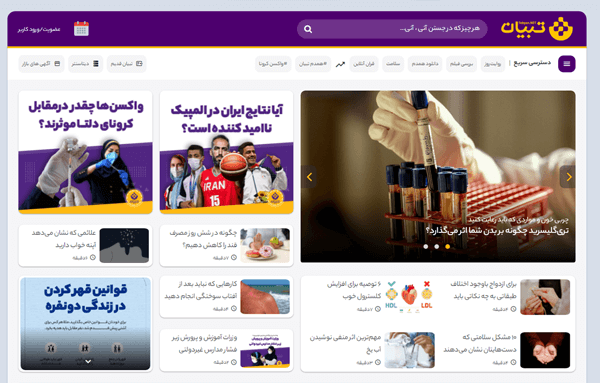The image size is (600, 383).
Task: Click the Tebyan logo
Action: 536,29
